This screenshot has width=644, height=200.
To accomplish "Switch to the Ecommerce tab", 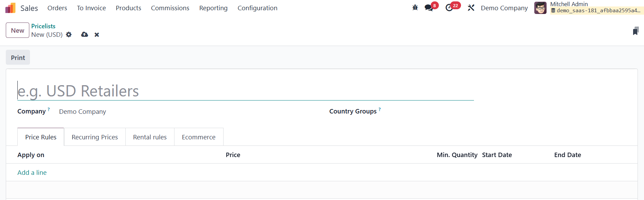I will [x=199, y=137].
